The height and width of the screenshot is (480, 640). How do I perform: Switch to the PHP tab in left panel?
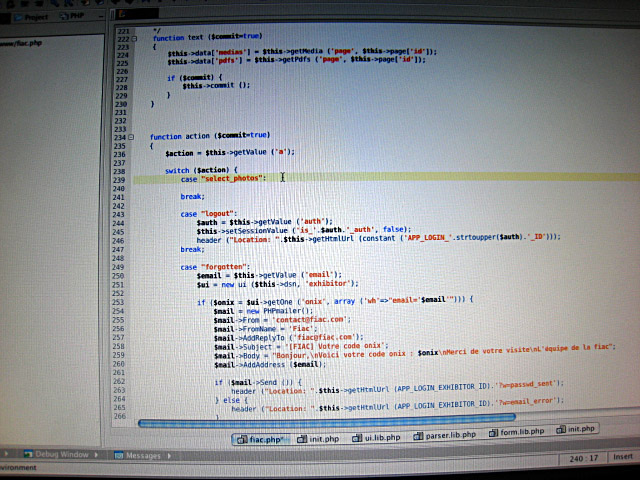[72, 16]
